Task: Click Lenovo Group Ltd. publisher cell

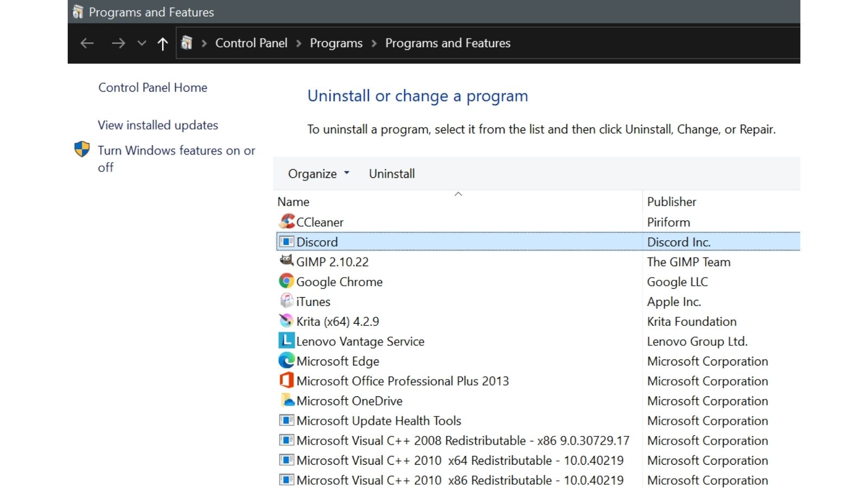Action: coord(697,341)
